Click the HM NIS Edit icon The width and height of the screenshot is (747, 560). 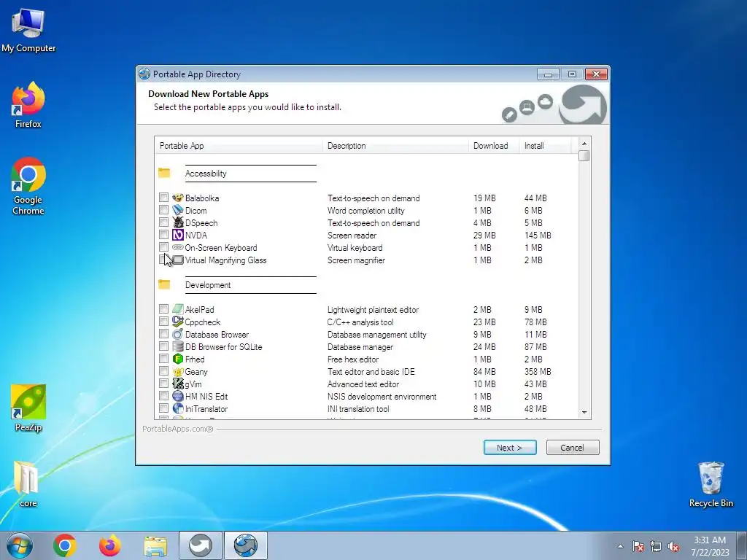(178, 396)
